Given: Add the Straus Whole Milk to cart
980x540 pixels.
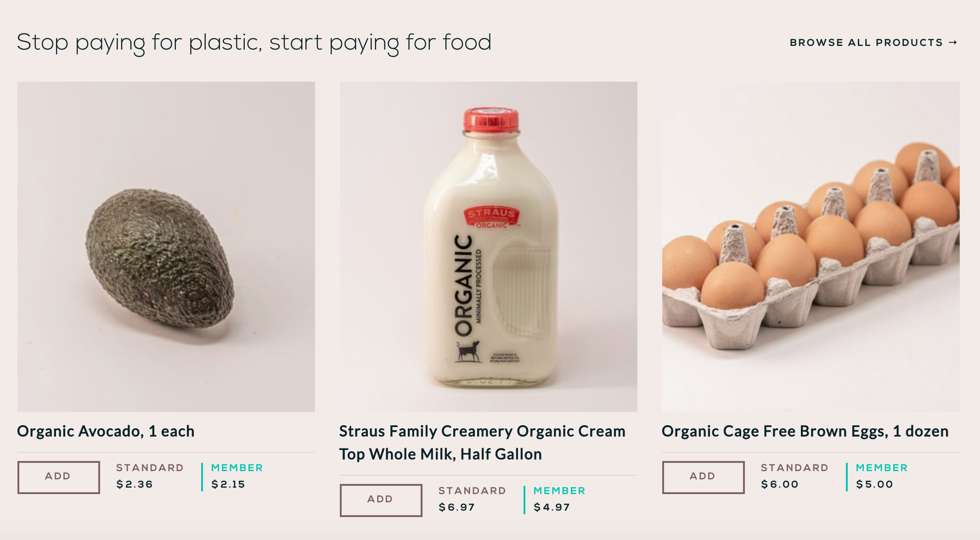Looking at the screenshot, I should pyautogui.click(x=380, y=500).
